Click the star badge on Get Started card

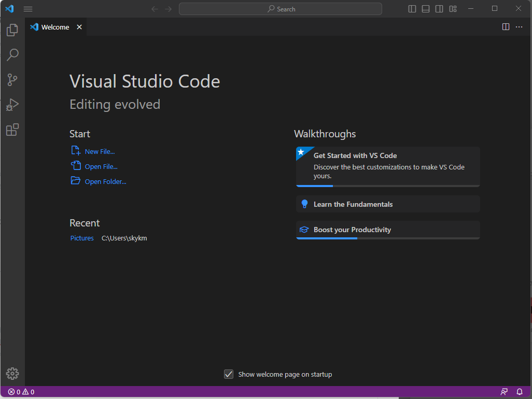(x=301, y=152)
